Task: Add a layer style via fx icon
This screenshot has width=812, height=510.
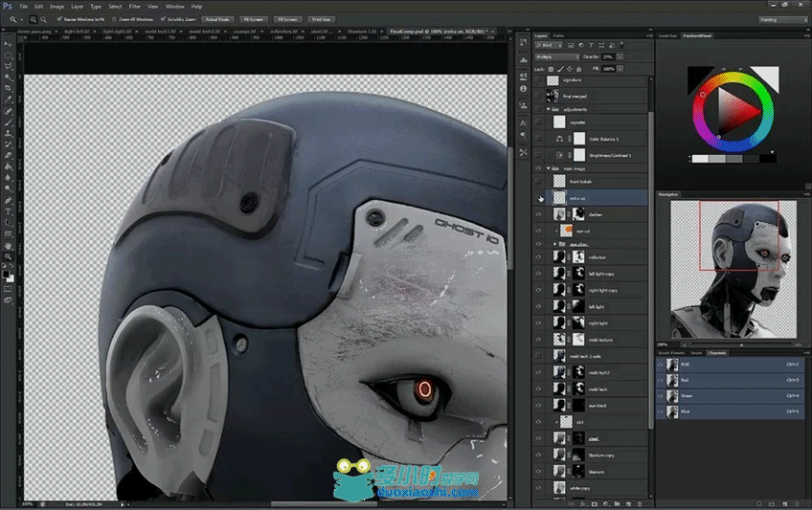Action: 582,504
